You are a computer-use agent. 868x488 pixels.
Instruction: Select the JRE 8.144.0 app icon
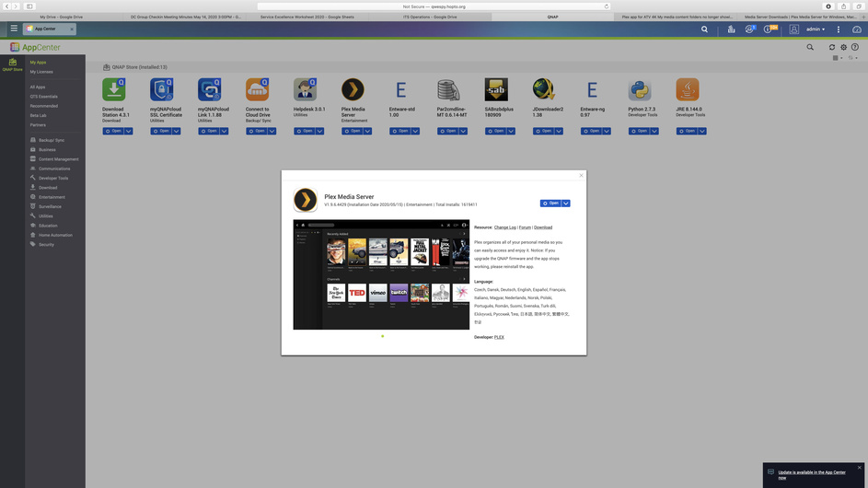pos(687,89)
